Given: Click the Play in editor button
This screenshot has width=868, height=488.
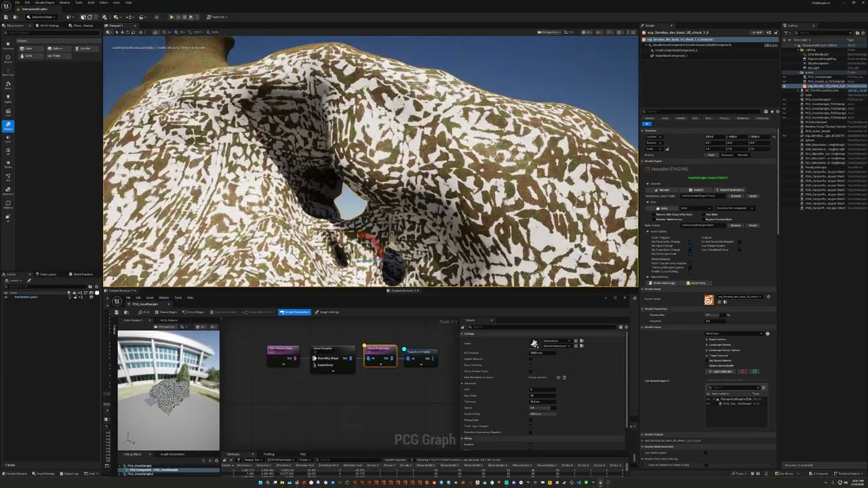Looking at the screenshot, I should pyautogui.click(x=172, y=17).
